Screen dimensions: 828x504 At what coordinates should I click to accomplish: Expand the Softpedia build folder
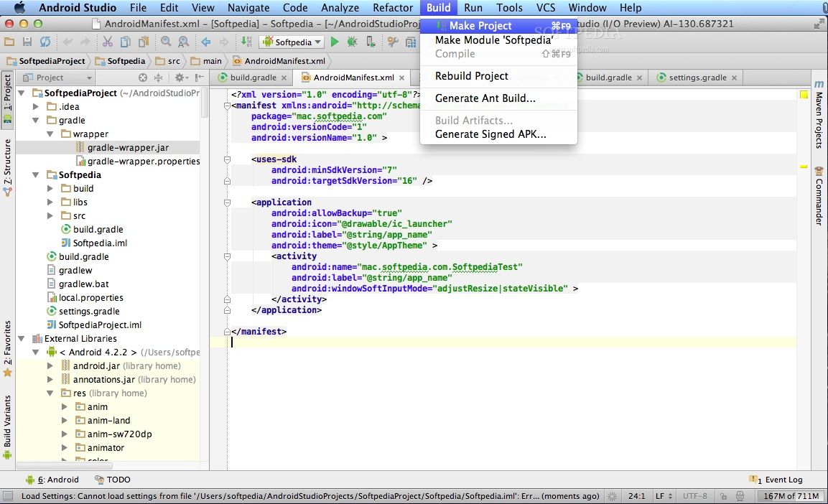[50, 188]
